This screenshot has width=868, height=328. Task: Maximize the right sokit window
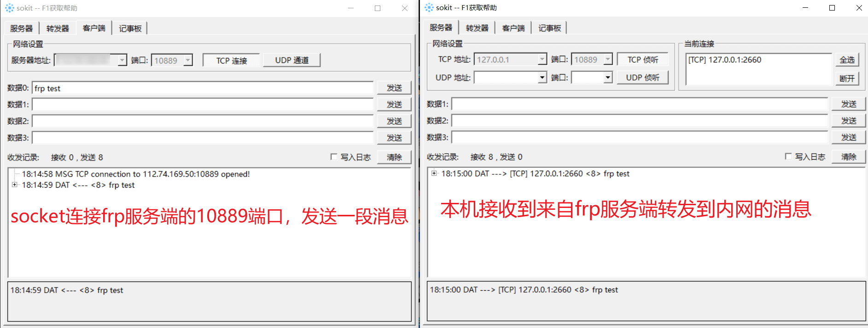[832, 8]
